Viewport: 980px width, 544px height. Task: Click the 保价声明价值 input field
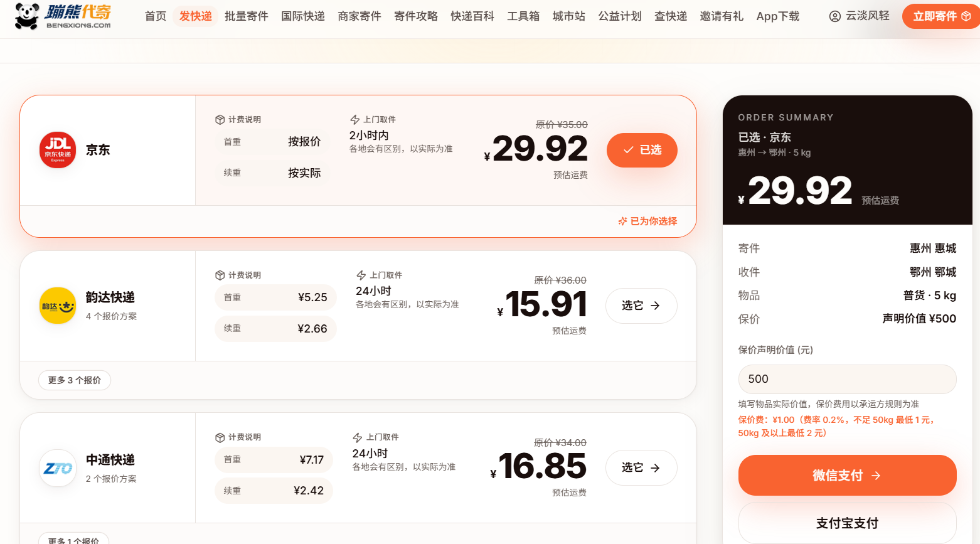(x=847, y=379)
